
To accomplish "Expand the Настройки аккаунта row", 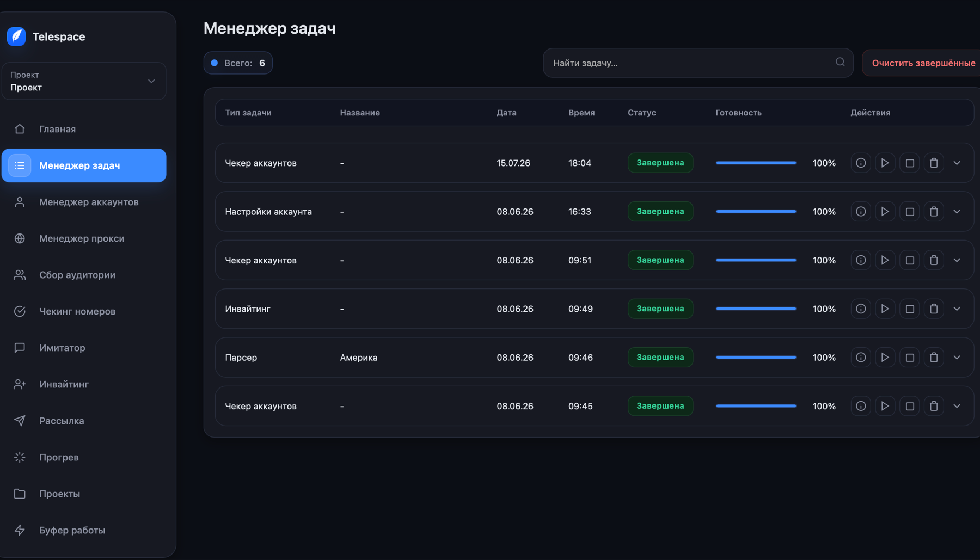I will (957, 211).
